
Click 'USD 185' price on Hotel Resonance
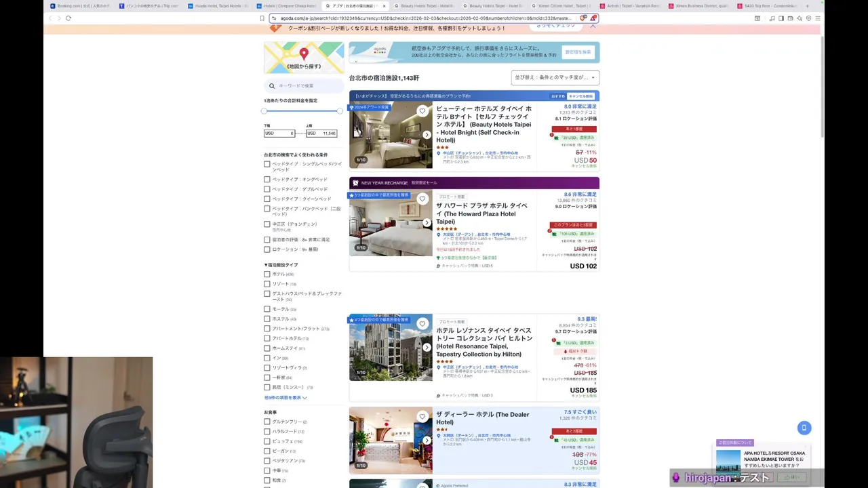click(x=583, y=390)
